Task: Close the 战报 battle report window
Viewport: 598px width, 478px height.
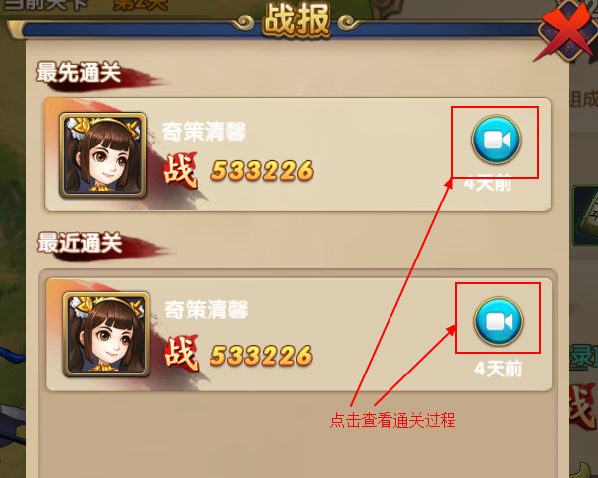Action: click(x=567, y=31)
